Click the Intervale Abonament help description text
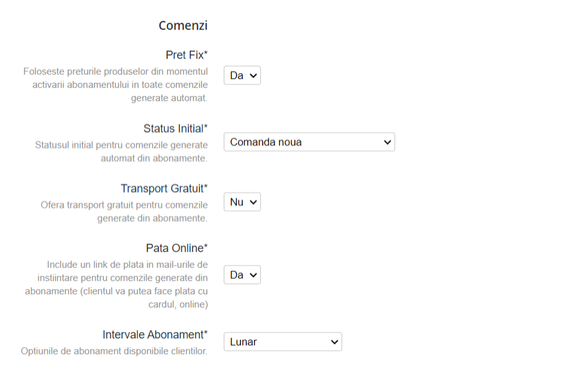This screenshot has width=588, height=371. [x=114, y=350]
